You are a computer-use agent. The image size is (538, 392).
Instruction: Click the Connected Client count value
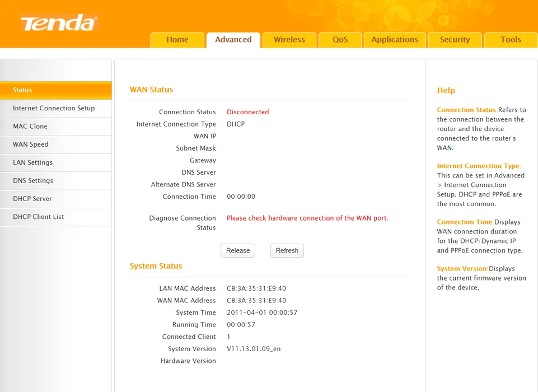[x=228, y=337]
